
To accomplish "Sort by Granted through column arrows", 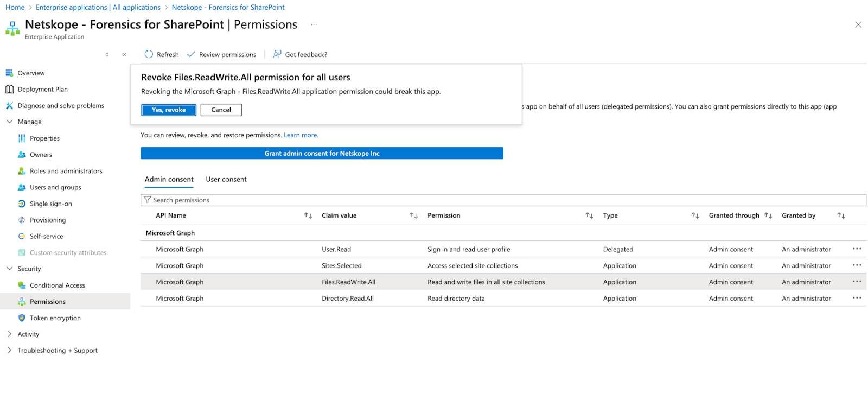I will click(768, 215).
